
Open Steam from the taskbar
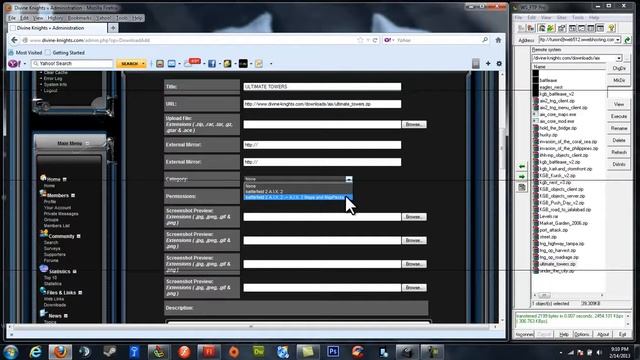click(x=110, y=352)
